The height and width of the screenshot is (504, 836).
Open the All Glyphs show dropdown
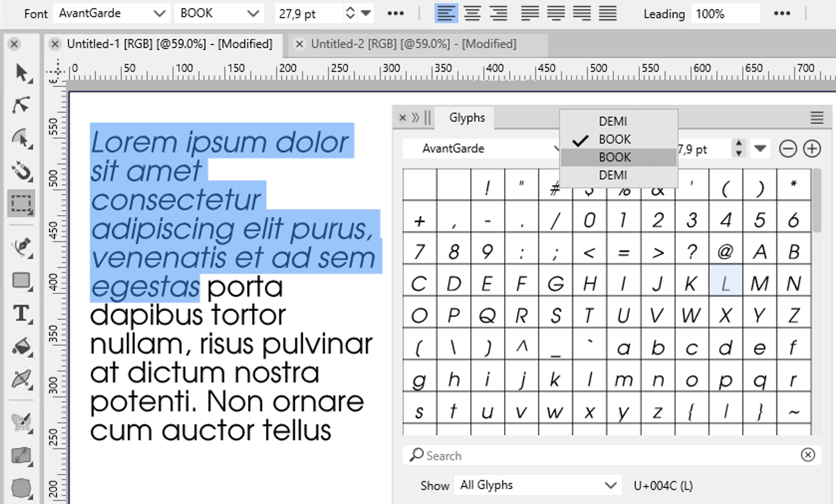(x=538, y=485)
